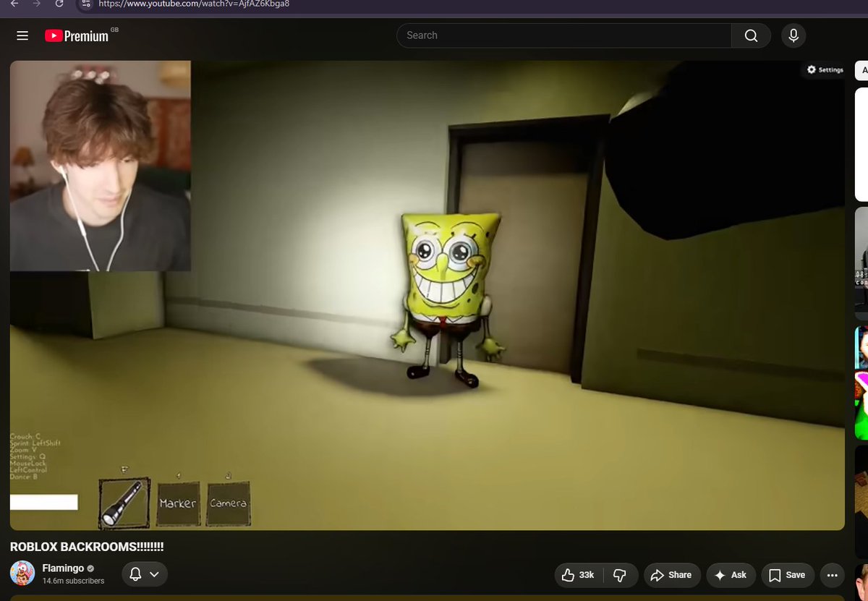Click the white stamina bar in game

[43, 502]
